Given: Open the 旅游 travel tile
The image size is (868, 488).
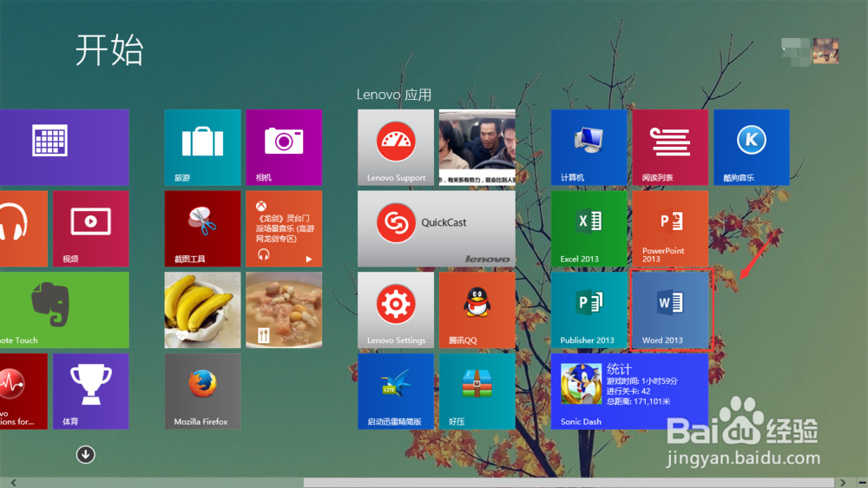Looking at the screenshot, I should (x=202, y=148).
